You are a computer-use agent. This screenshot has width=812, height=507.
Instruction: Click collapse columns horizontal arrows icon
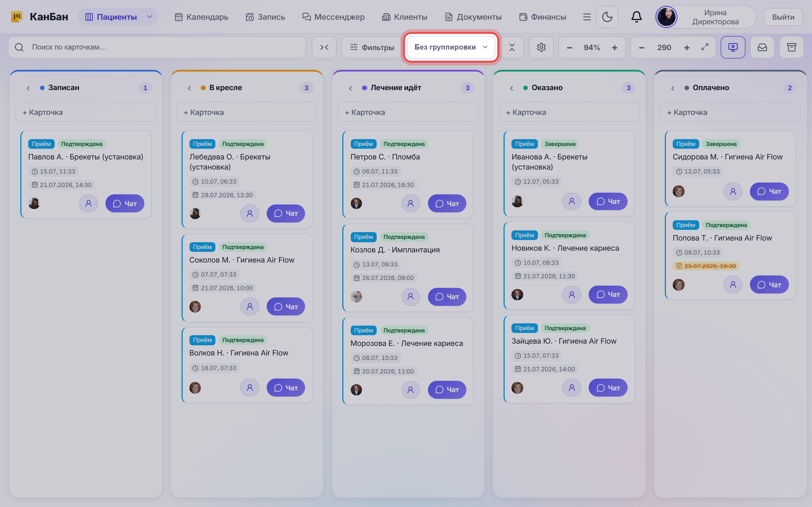click(x=324, y=47)
